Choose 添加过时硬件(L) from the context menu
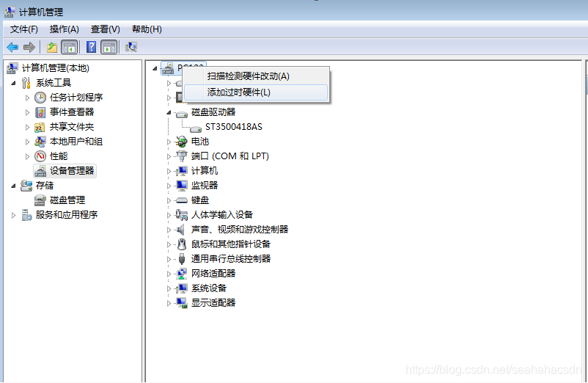Viewport: 588px width, 383px height. tap(256, 92)
